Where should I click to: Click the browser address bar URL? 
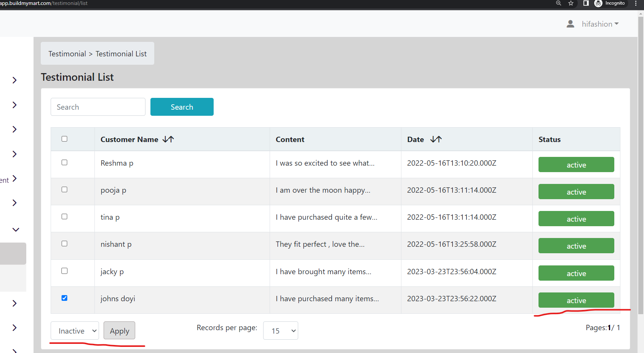[x=44, y=3]
